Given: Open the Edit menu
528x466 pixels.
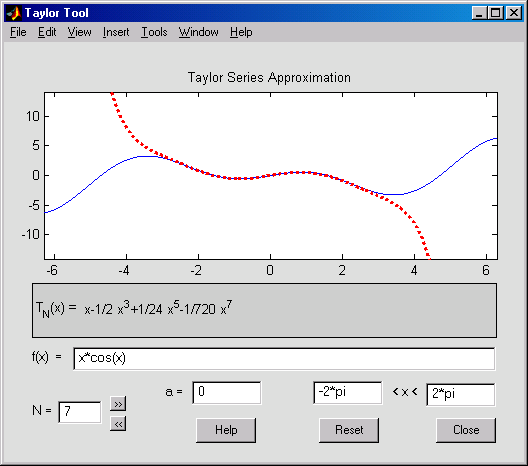Looking at the screenshot, I should click(x=47, y=32).
